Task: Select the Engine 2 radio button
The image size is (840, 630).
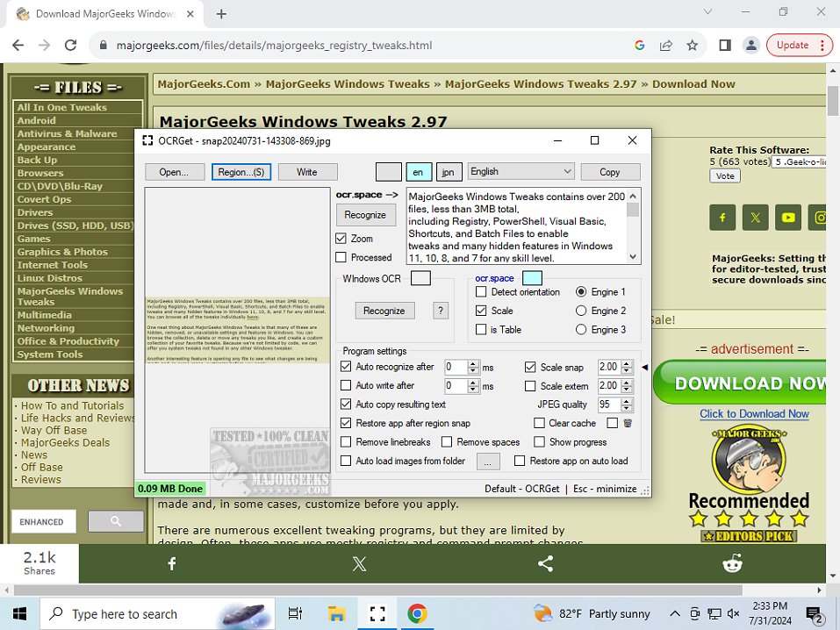Action: 581,311
